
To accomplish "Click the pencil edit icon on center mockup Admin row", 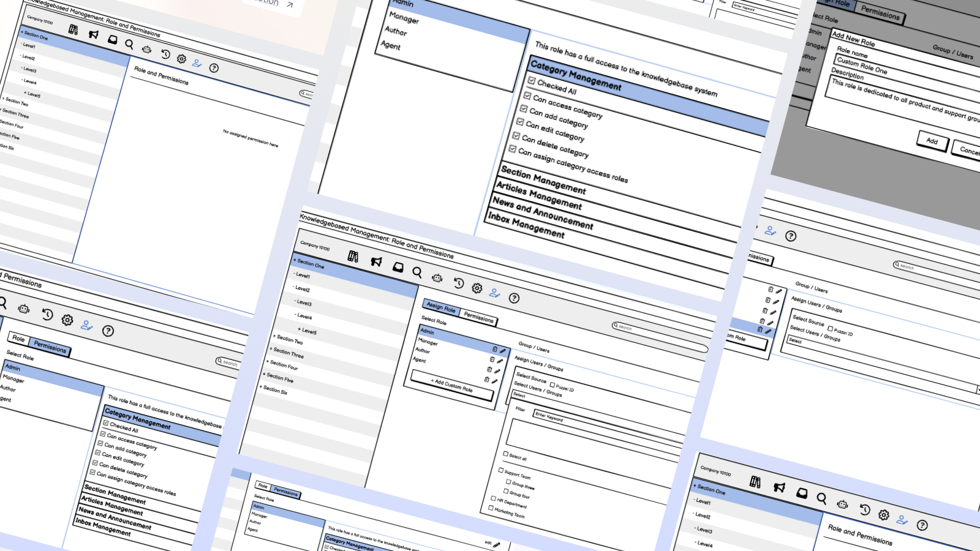I will 502,351.
